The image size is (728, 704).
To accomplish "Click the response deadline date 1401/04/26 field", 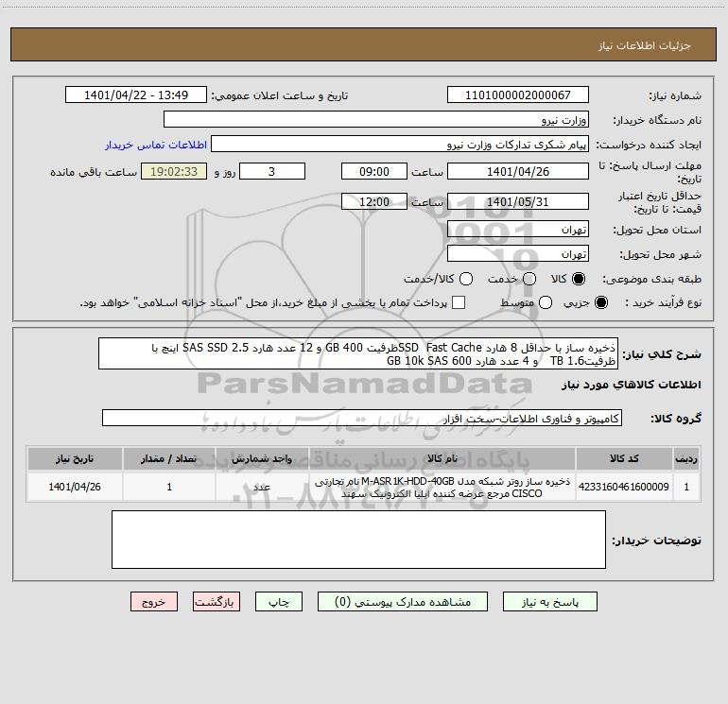I will tap(518, 171).
